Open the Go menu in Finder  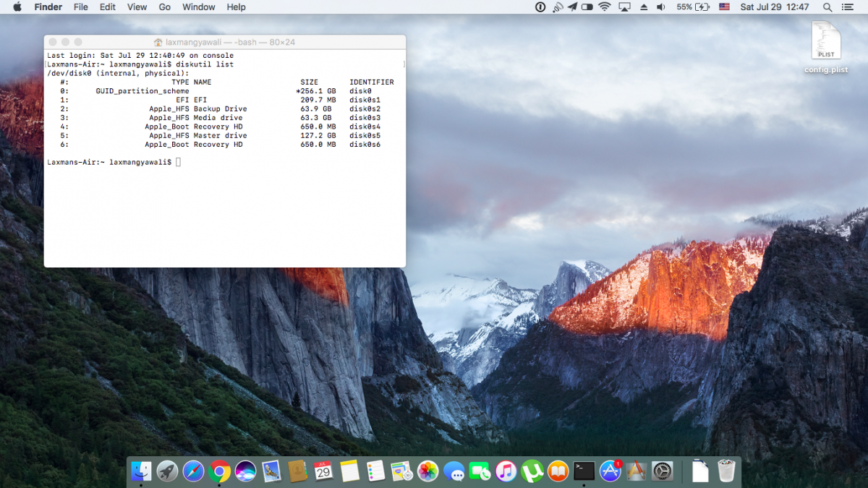165,7
